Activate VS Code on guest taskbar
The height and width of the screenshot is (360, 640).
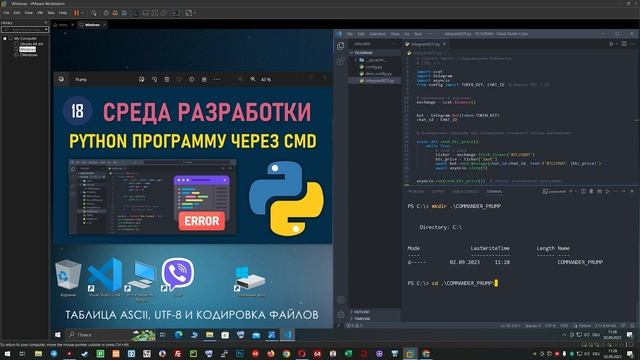point(287,335)
